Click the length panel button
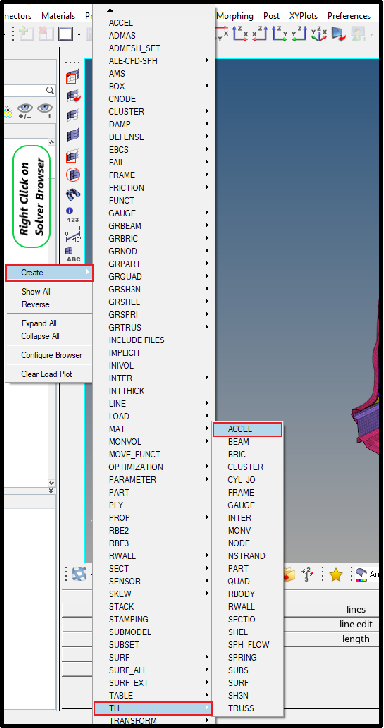 (x=356, y=639)
